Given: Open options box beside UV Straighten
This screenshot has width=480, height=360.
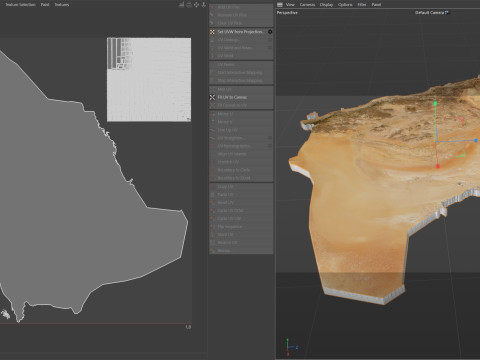Looking at the screenshot, I should 270,138.
